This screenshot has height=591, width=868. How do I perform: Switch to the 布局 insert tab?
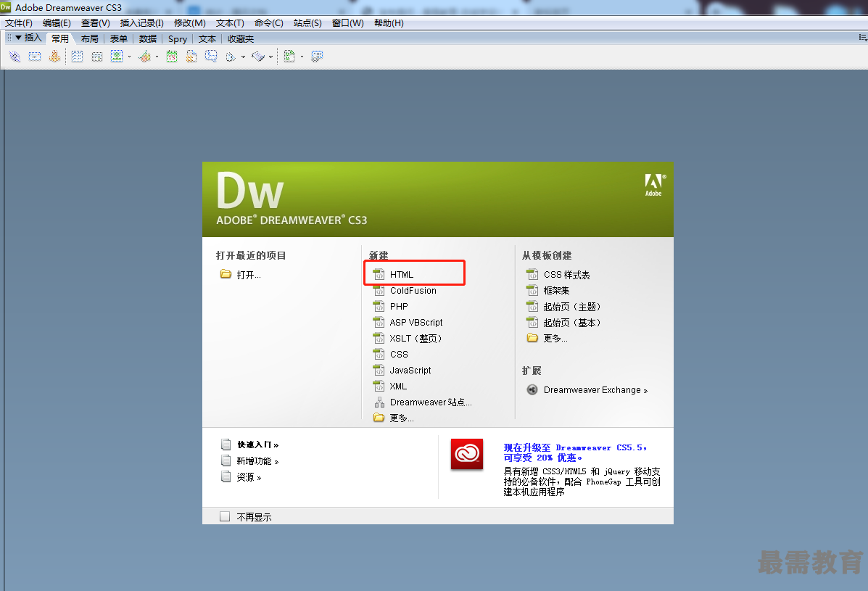[x=90, y=38]
